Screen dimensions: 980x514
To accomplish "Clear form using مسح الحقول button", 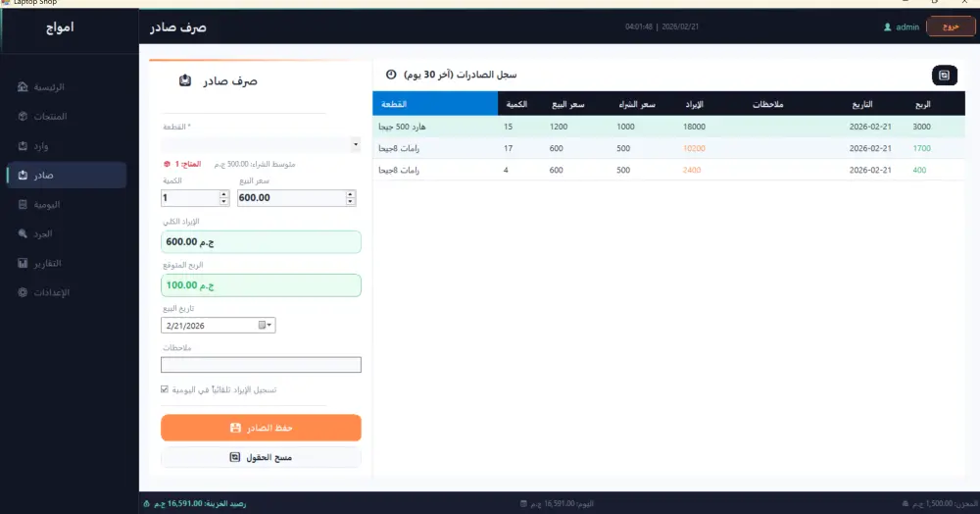I will coord(261,458).
